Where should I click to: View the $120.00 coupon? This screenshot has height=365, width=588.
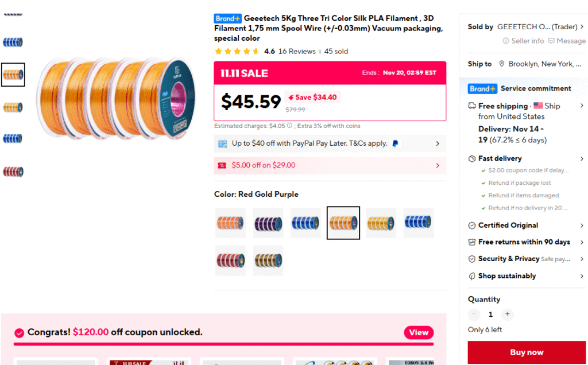pyautogui.click(x=419, y=332)
